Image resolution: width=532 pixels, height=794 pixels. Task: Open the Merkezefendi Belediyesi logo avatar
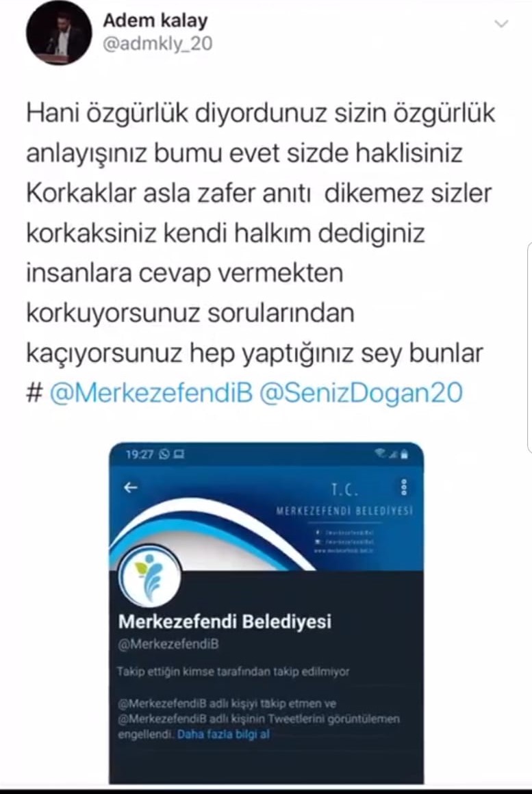click(x=149, y=576)
